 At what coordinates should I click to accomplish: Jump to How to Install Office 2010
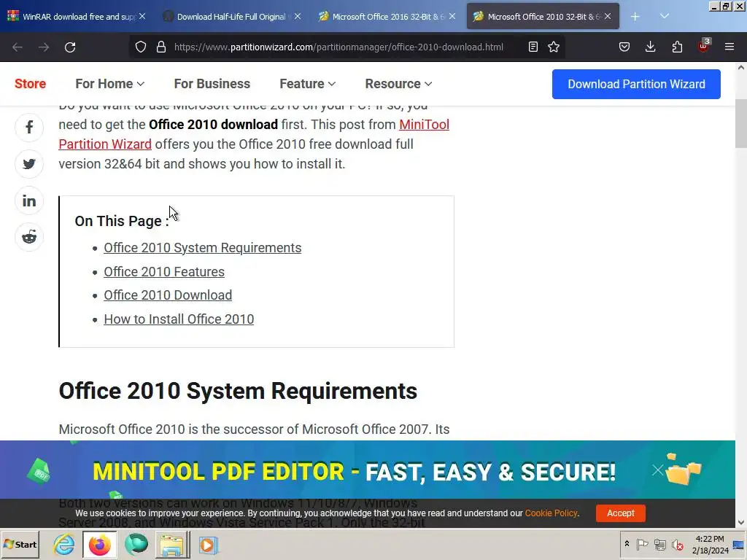pos(179,319)
